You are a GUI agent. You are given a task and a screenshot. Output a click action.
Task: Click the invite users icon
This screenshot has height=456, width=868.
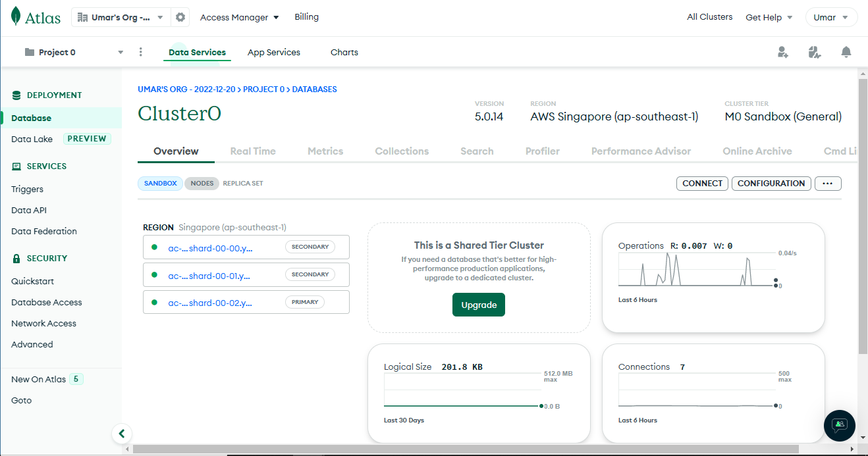tap(783, 51)
